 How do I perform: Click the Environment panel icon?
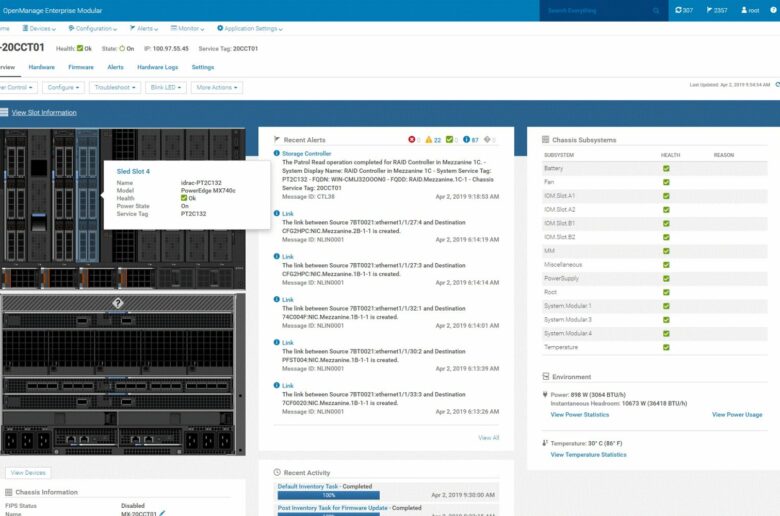(546, 377)
